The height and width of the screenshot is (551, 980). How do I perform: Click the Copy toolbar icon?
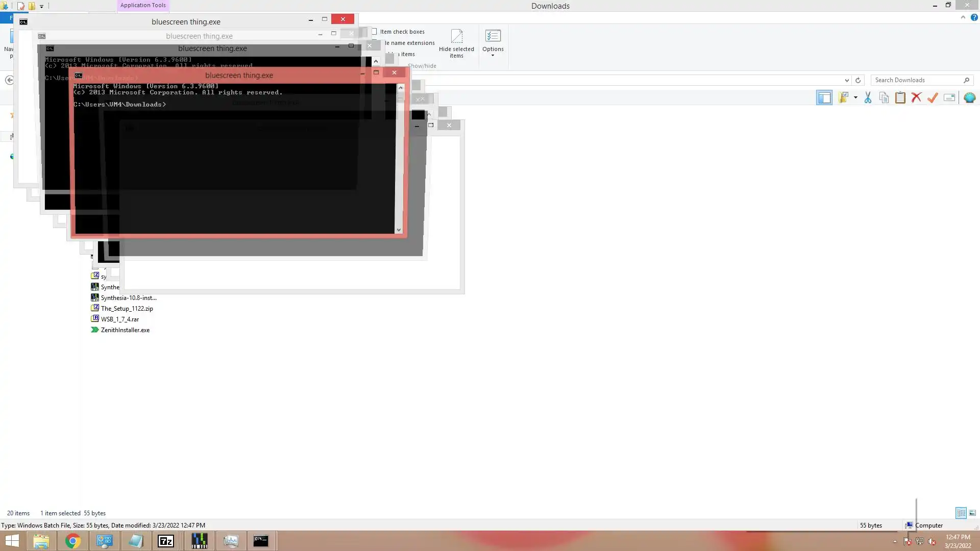point(884,97)
